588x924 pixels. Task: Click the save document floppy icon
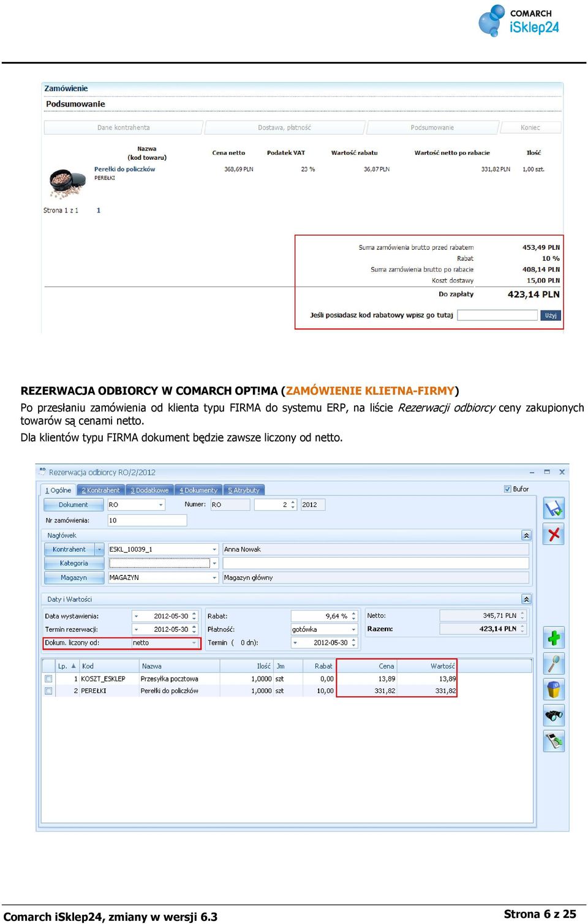554,508
